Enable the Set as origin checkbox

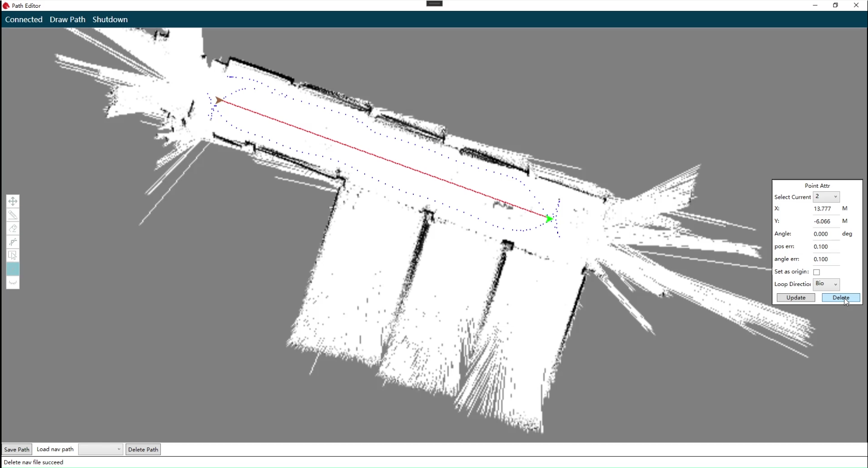(x=816, y=272)
